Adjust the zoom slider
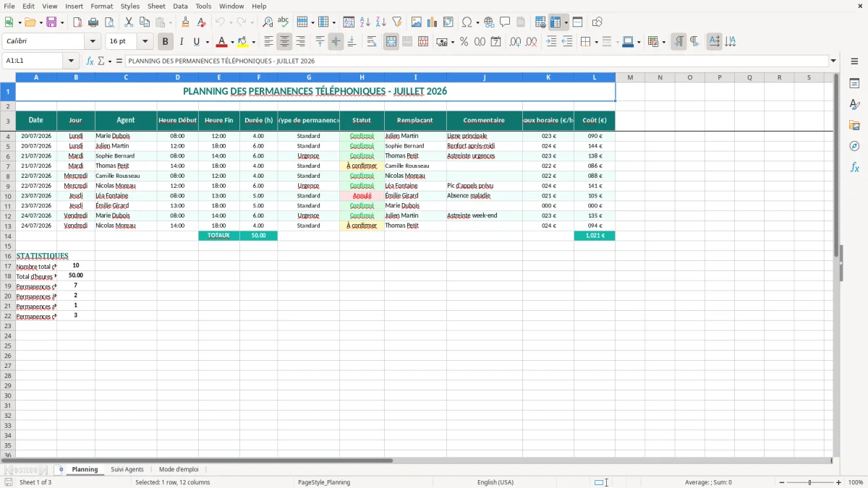Screen dimensions: 868x488 [x=809, y=482]
